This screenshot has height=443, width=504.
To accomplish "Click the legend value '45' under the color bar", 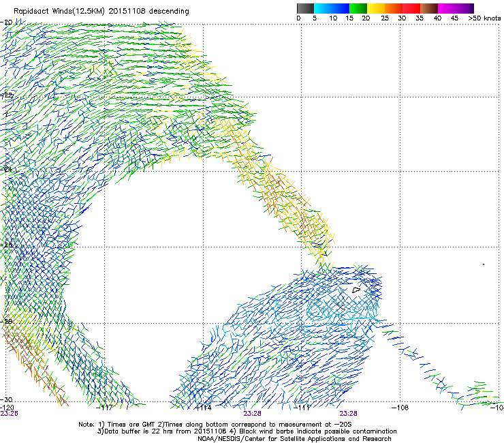I will pyautogui.click(x=454, y=18).
